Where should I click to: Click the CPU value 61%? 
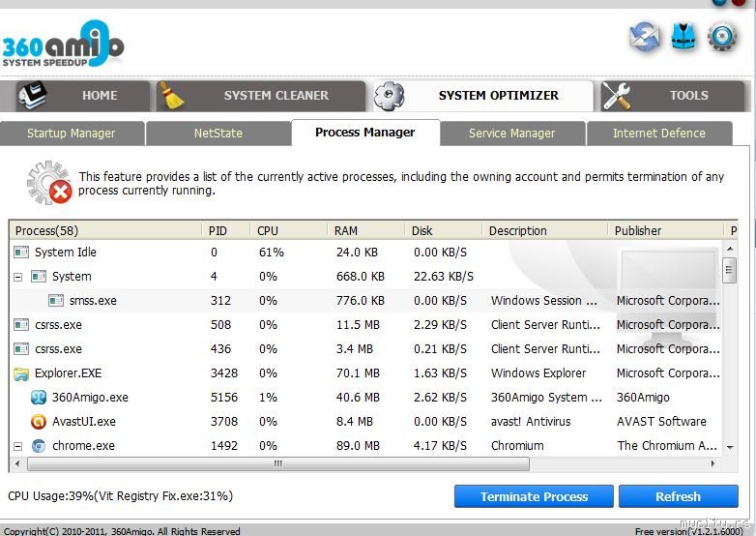(272, 253)
